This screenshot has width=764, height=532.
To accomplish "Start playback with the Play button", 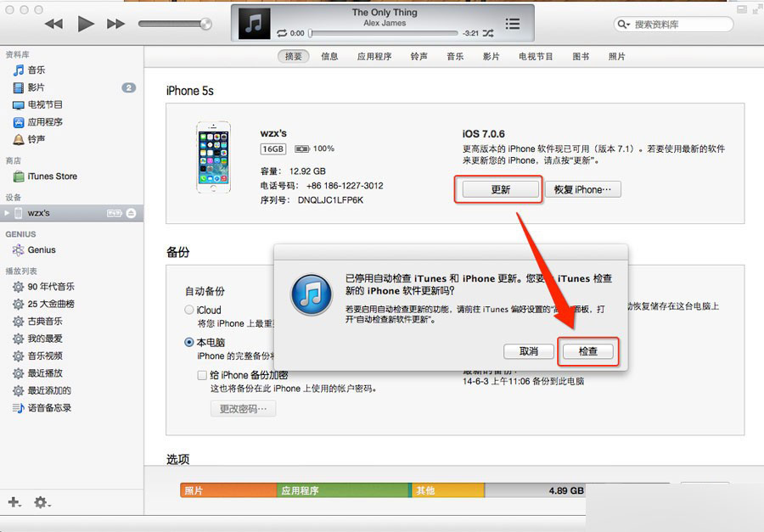I will [86, 24].
